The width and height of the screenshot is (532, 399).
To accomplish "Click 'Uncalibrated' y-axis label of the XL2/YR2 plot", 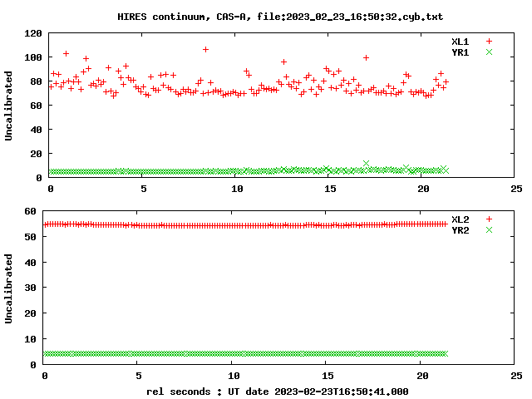I will 8,288.
